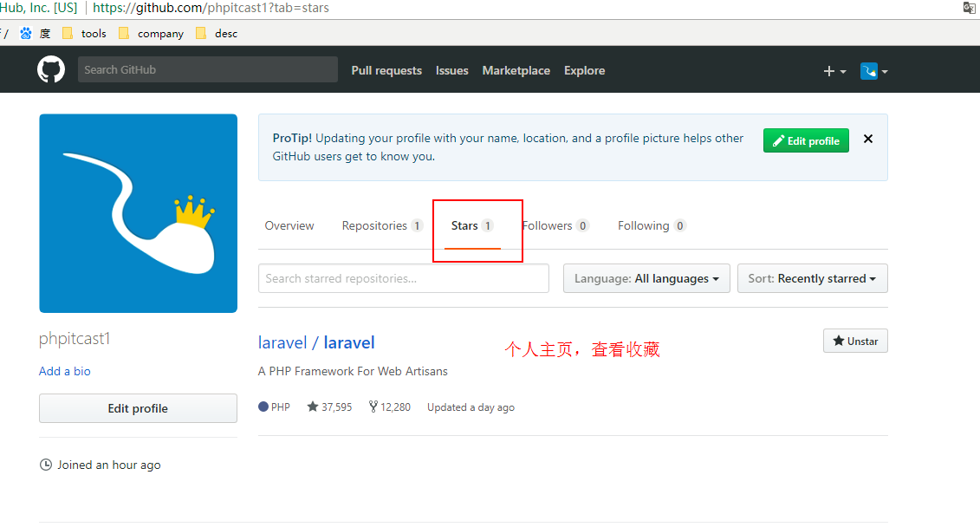Open the user avatar menu in header
This screenshot has height=527, width=980.
[x=873, y=71]
